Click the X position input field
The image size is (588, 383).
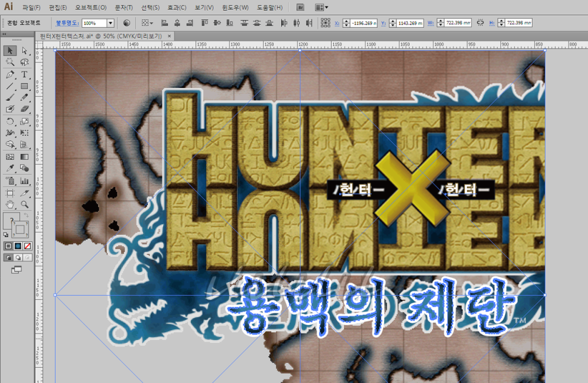[364, 23]
